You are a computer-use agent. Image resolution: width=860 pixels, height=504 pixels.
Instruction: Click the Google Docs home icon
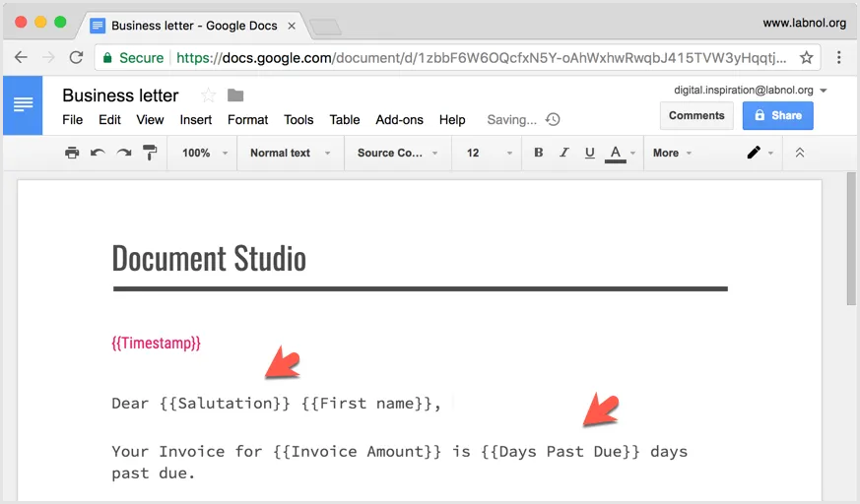click(23, 105)
